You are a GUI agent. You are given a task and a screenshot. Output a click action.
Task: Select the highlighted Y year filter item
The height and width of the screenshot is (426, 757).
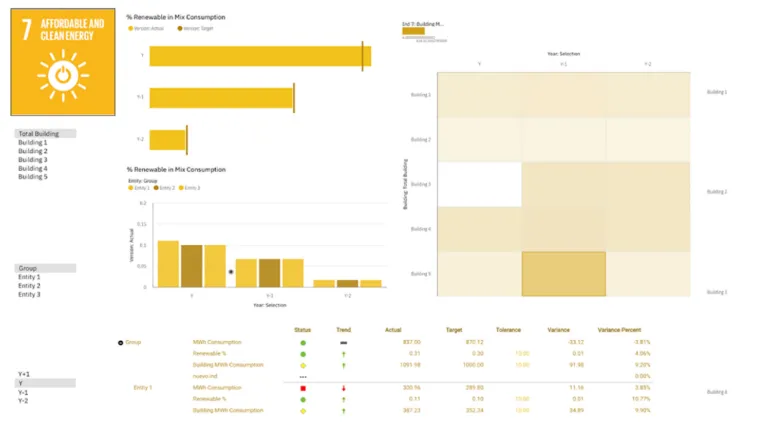coord(45,383)
